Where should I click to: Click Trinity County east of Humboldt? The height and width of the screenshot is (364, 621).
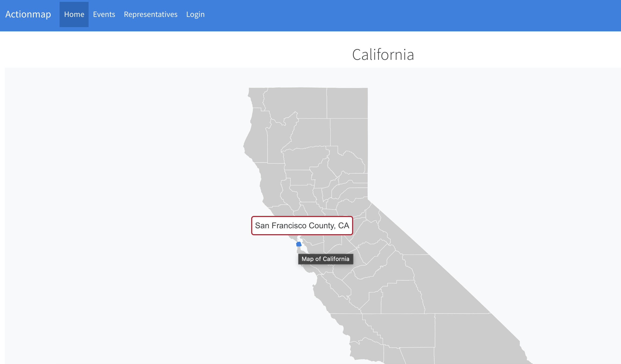[x=278, y=142]
